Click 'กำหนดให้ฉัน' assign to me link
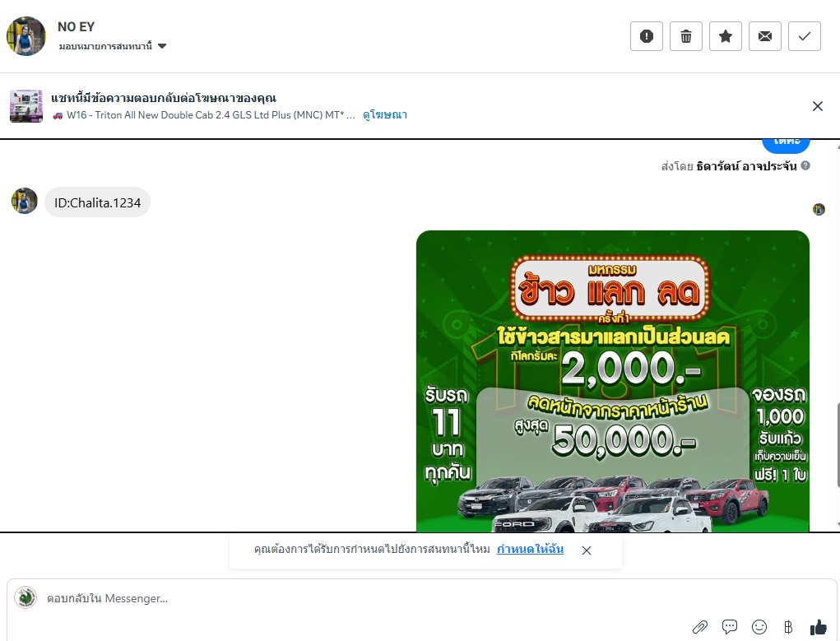840x641 pixels. click(530, 549)
